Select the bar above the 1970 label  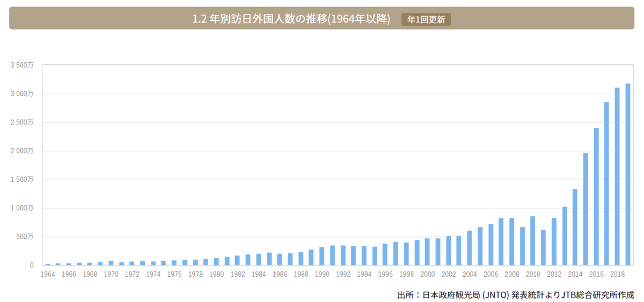coord(111,263)
